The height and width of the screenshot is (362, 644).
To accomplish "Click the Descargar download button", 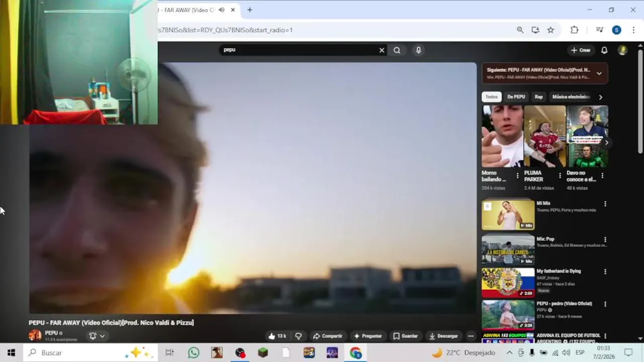I will pos(443,336).
